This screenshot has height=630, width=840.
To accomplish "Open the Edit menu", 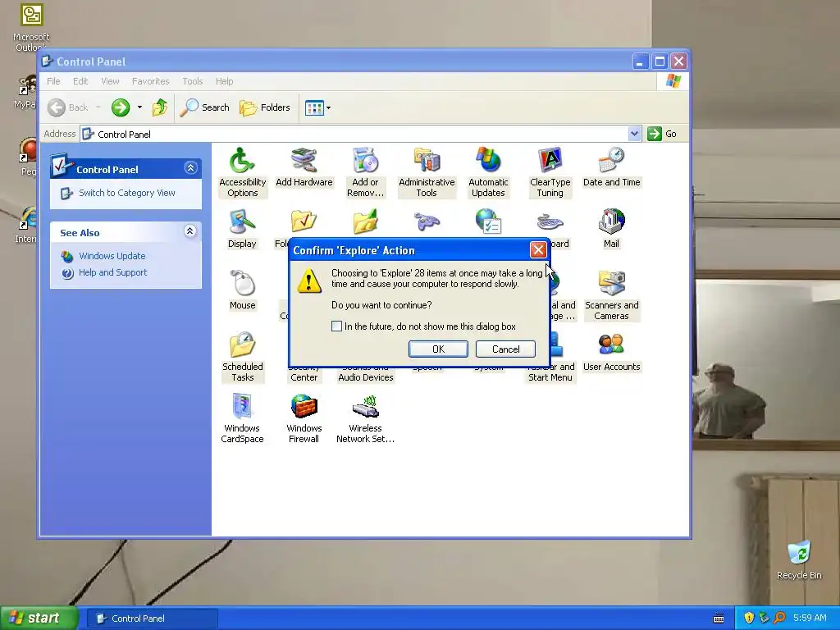I will (80, 81).
